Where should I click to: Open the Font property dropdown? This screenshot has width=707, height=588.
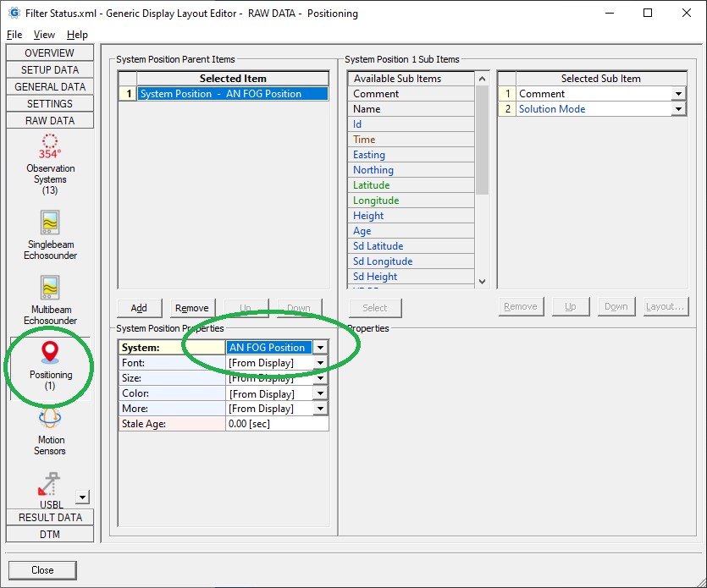point(320,363)
